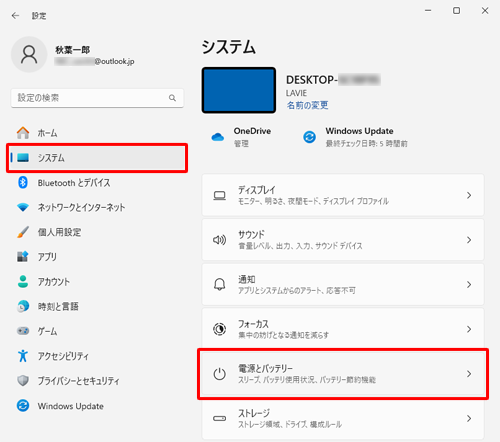The image size is (500, 442).
Task: Click the 秋葉一郎 account name
Action: click(72, 50)
